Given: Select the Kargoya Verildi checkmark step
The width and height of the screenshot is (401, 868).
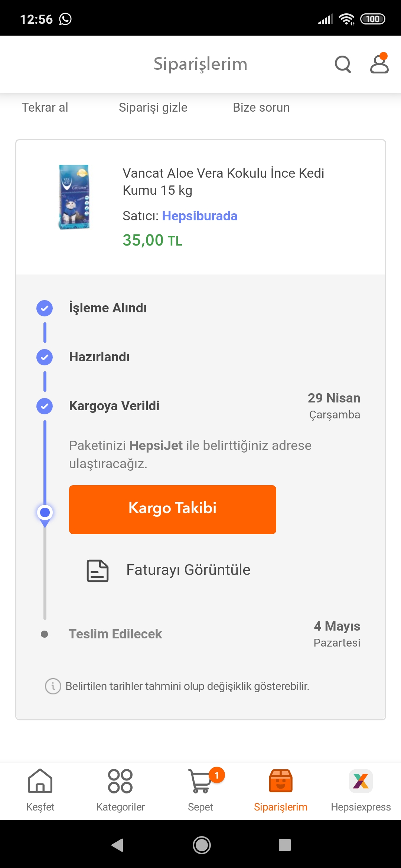Looking at the screenshot, I should (45, 406).
